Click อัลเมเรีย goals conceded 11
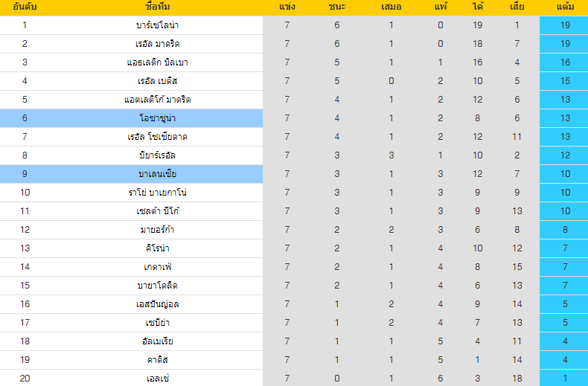The height and width of the screenshot is (386, 588). [x=517, y=341]
